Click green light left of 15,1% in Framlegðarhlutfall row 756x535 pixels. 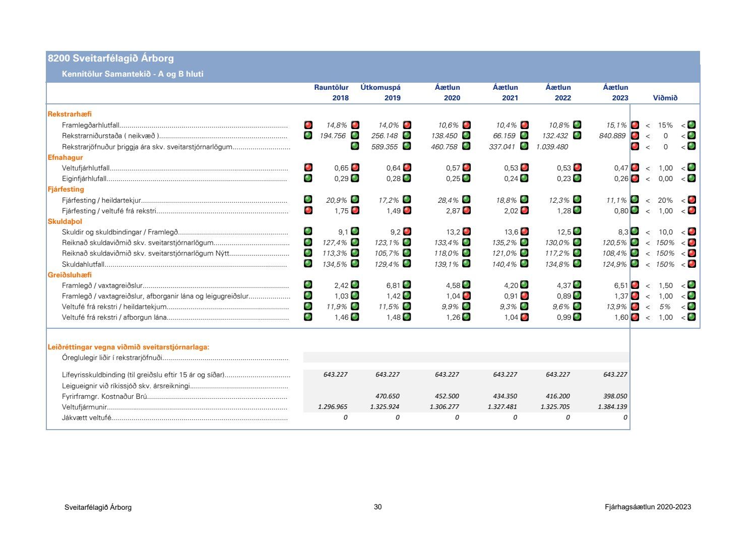pos(577,125)
